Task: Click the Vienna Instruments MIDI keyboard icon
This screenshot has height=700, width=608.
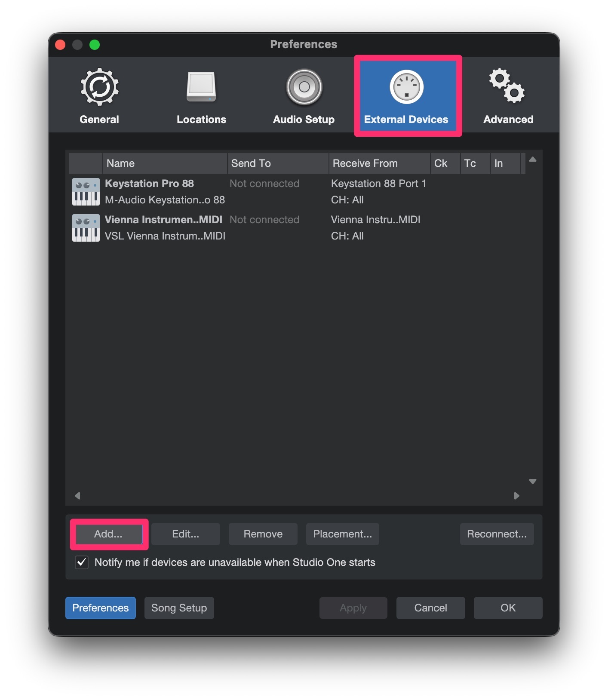Action: click(86, 228)
